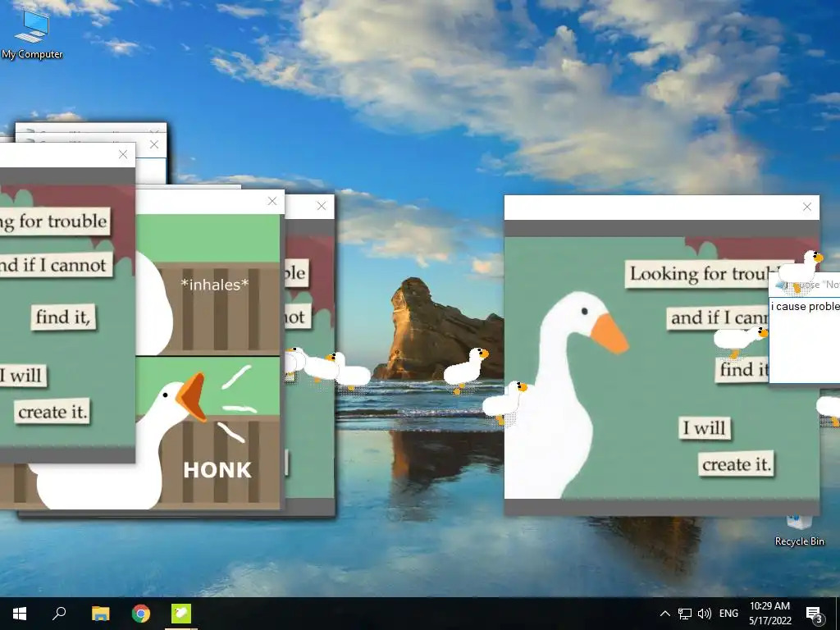Click the 'HONK' text in the comic
This screenshot has width=840, height=630.
point(217,470)
